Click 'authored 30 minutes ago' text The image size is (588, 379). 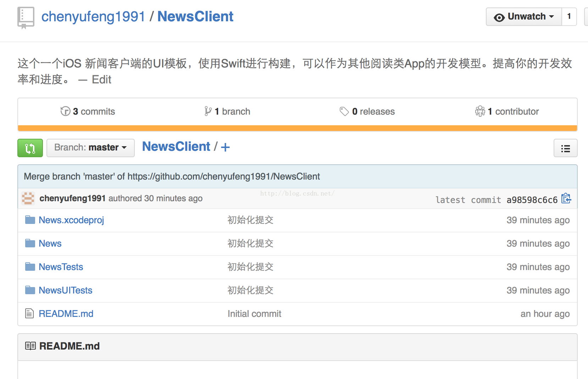155,198
